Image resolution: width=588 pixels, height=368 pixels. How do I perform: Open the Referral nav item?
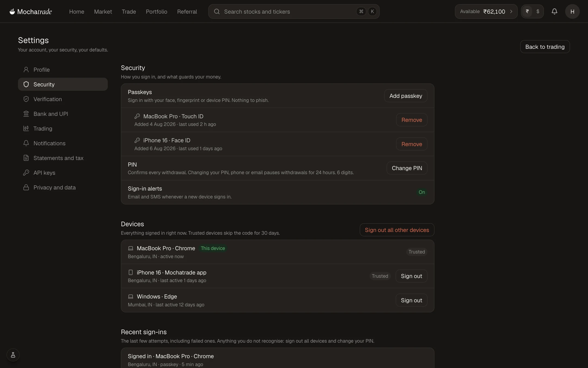point(187,11)
